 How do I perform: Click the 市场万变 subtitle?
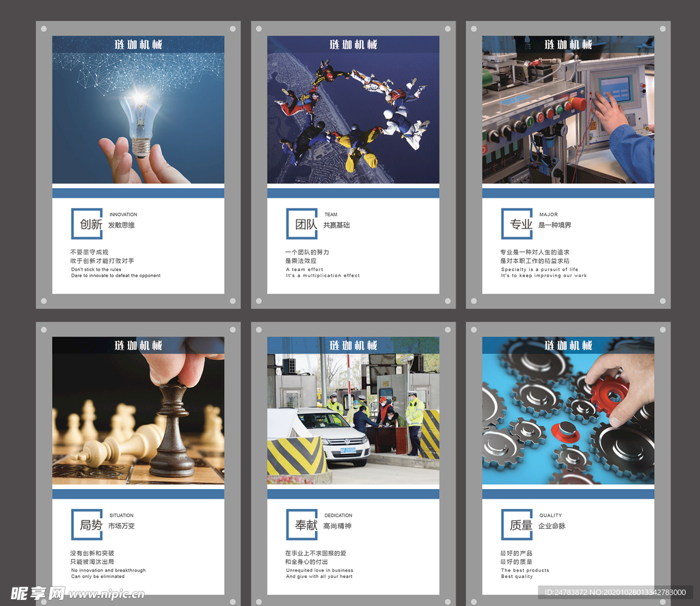(x=122, y=526)
